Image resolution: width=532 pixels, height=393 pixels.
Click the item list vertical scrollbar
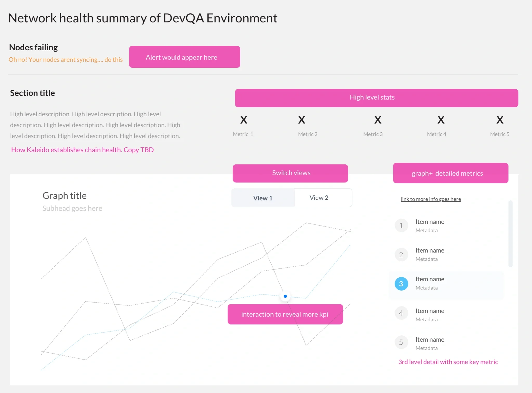click(x=510, y=233)
